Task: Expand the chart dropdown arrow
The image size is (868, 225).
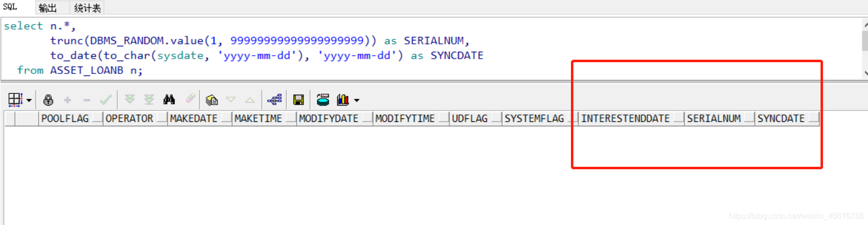Action: 356,101
